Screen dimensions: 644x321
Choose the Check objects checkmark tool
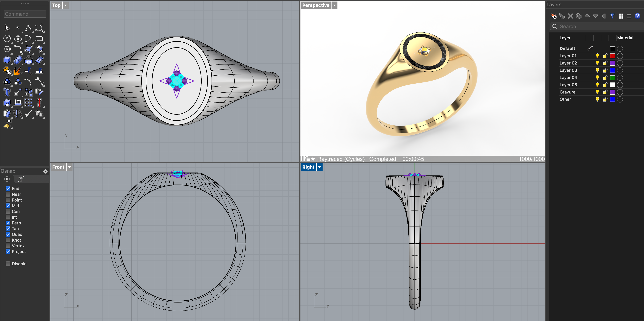point(28,113)
